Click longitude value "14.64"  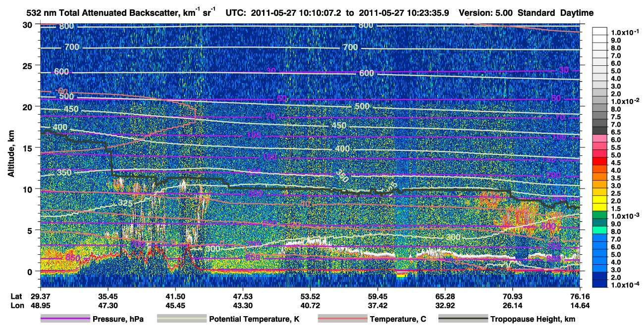[580, 306]
